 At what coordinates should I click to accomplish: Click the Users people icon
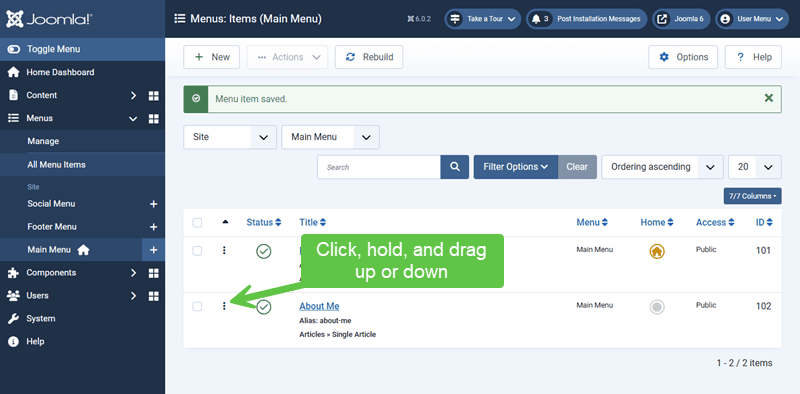point(14,296)
